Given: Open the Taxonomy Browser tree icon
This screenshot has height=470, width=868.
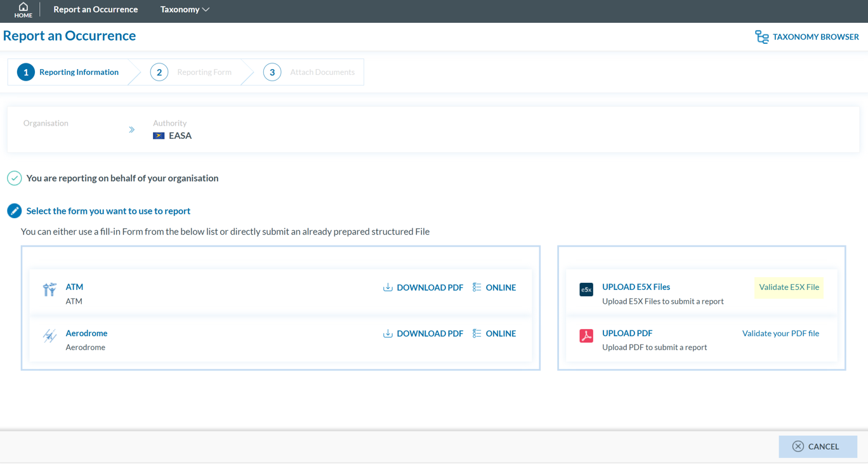Looking at the screenshot, I should point(761,37).
